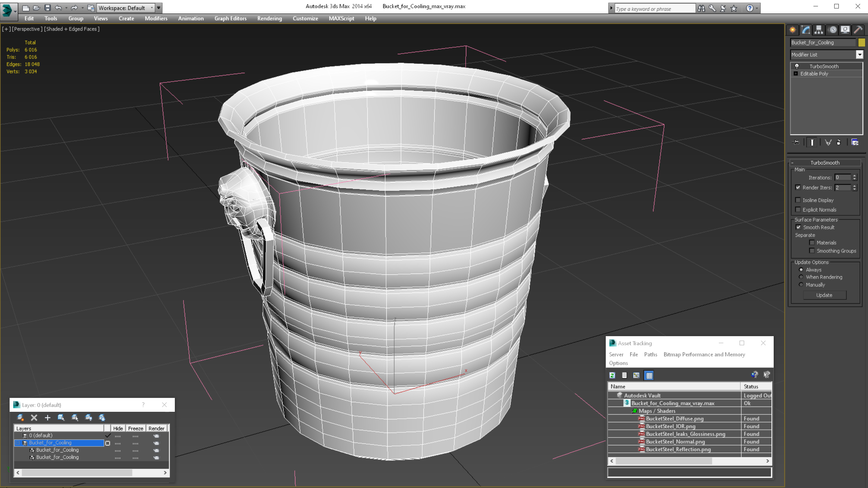Click the Hide column header in Layers
Screen dimensions: 868x488
pyautogui.click(x=118, y=428)
